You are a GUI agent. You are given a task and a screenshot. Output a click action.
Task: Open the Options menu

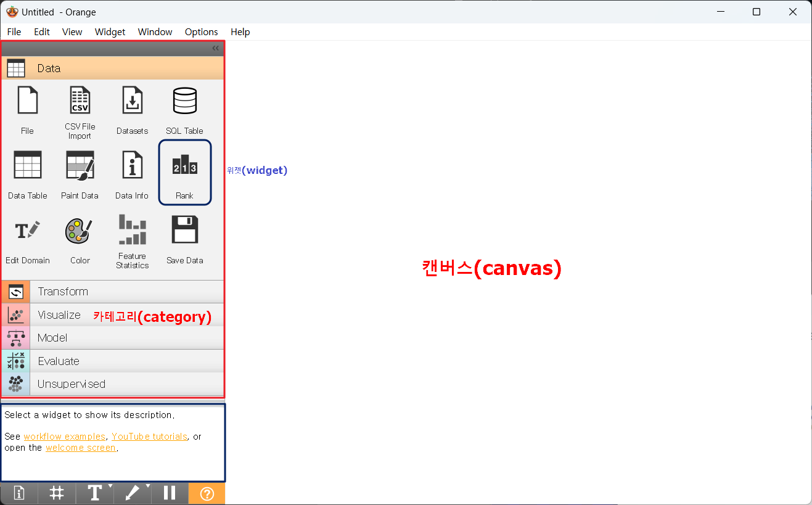click(201, 32)
